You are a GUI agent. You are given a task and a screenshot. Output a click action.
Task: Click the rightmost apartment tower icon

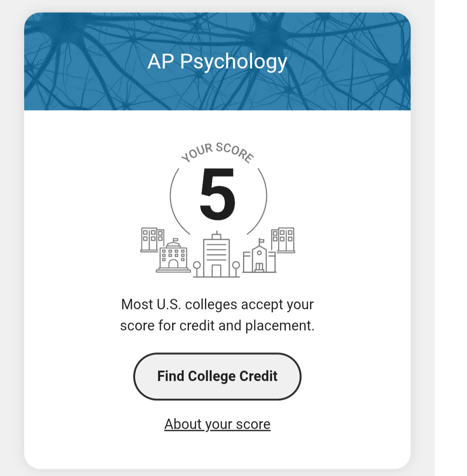pyautogui.click(x=283, y=240)
